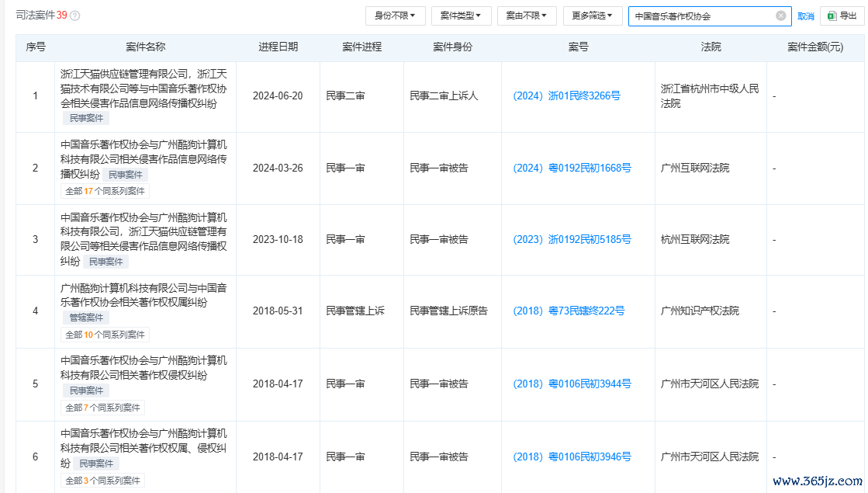Click 民事二审 in the case progress column

click(345, 95)
